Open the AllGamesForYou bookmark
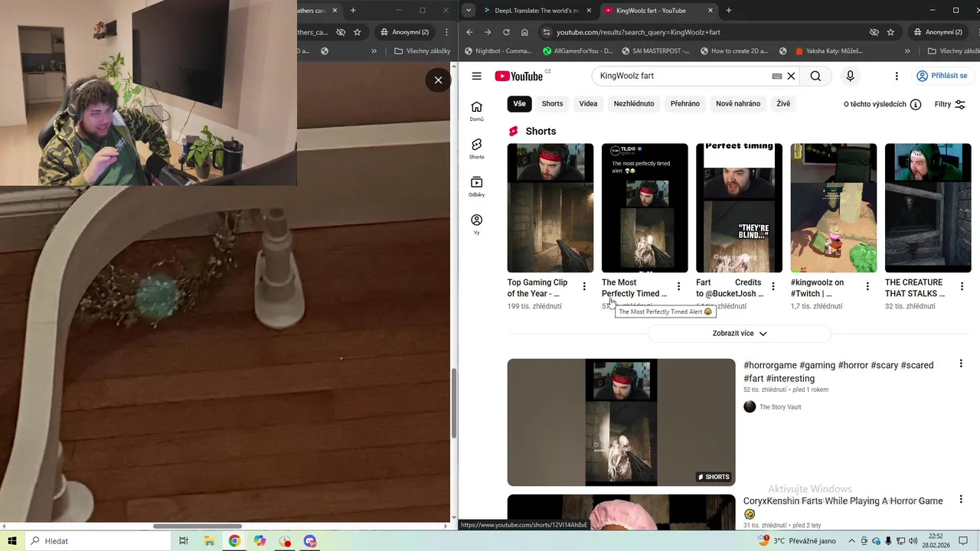 tap(578, 51)
